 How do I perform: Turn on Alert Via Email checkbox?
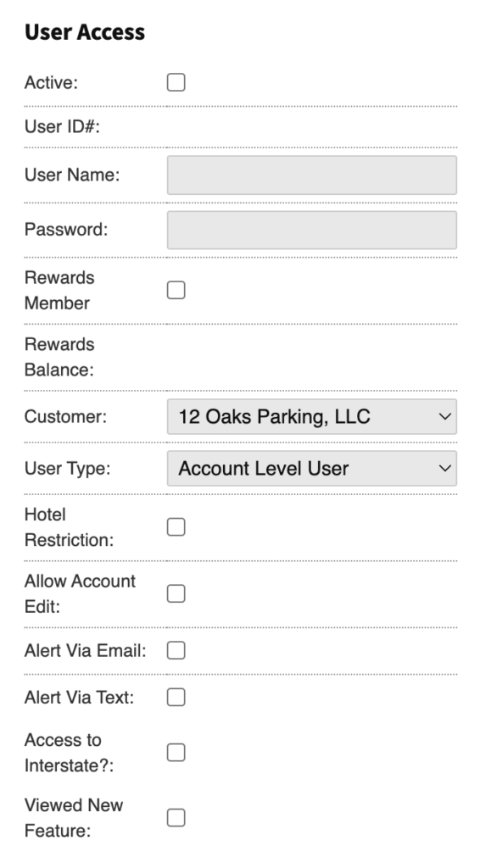coord(176,650)
